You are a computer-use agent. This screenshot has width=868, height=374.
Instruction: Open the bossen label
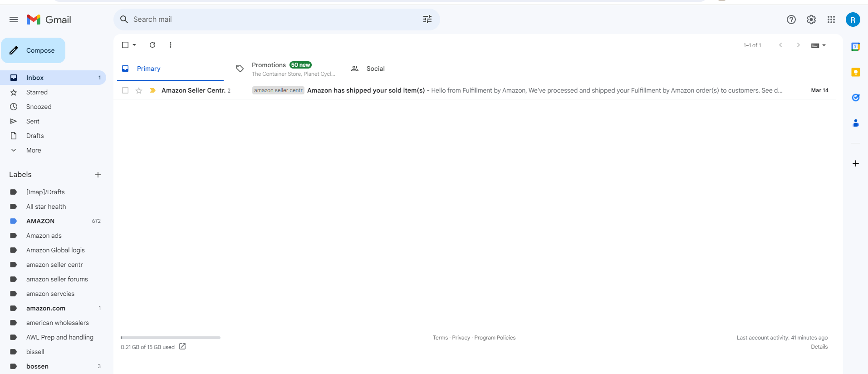coord(53,366)
